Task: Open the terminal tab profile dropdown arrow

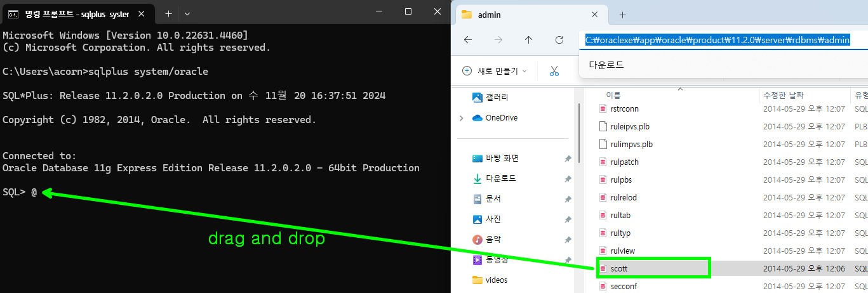Action: 187,13
